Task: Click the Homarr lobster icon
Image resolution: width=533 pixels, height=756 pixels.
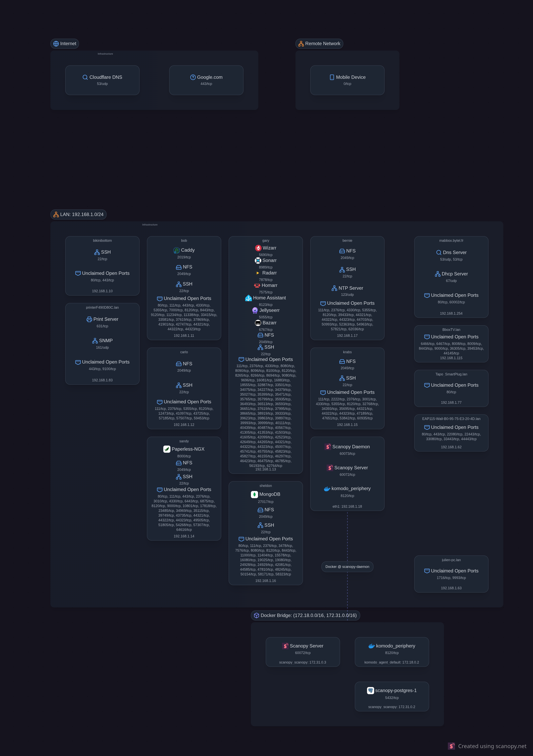Action: coord(257,286)
